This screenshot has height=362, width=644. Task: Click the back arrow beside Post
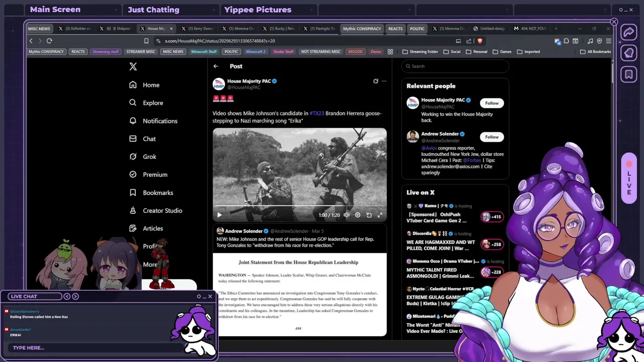pos(216,66)
